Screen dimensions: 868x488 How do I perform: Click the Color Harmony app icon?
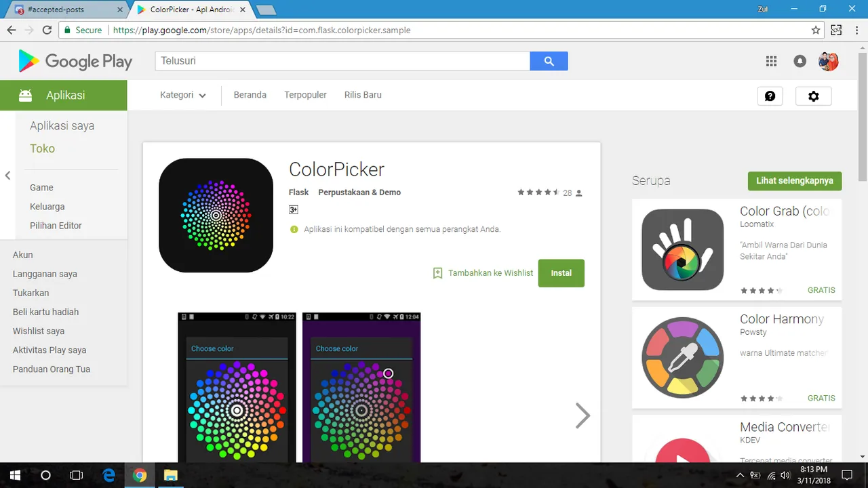click(x=682, y=357)
